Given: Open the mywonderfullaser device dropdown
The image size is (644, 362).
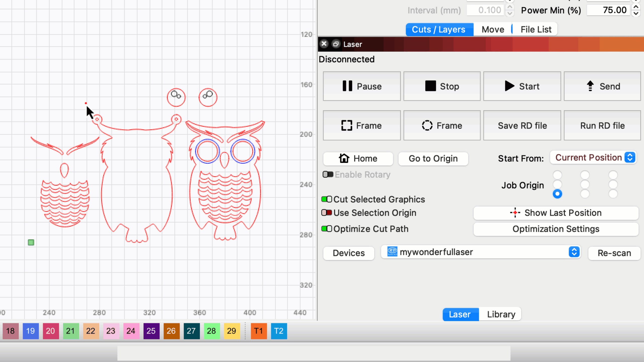Looking at the screenshot, I should 480,252.
